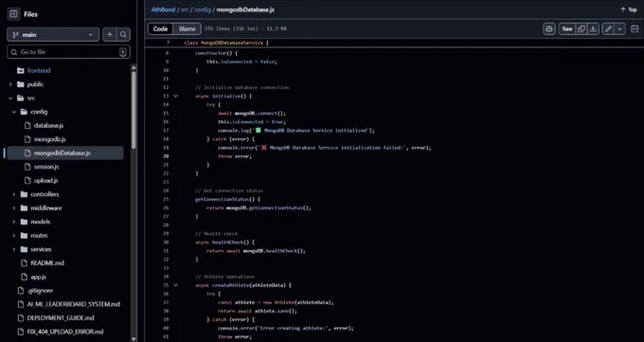The height and width of the screenshot is (342, 644).
Task: Download the raw file icon
Action: pyautogui.click(x=593, y=28)
